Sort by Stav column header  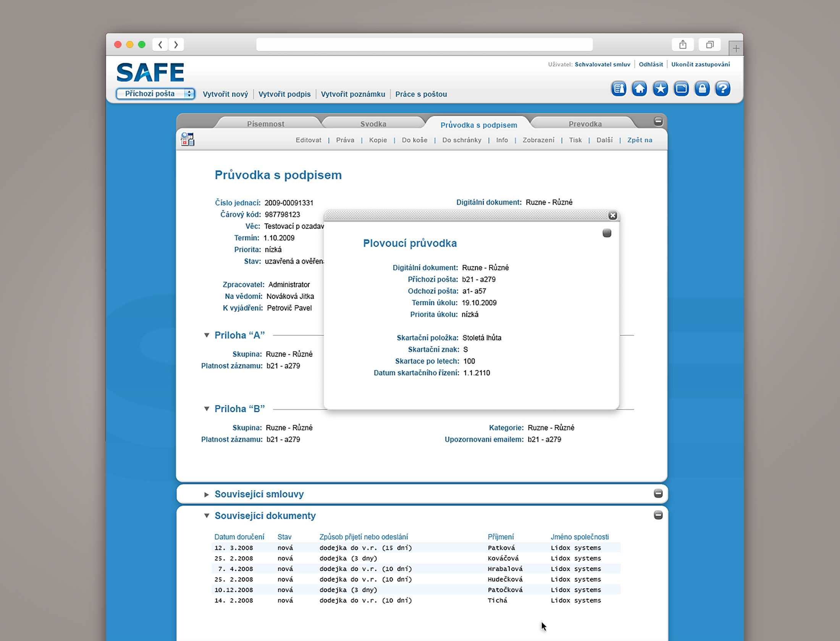pyautogui.click(x=284, y=537)
